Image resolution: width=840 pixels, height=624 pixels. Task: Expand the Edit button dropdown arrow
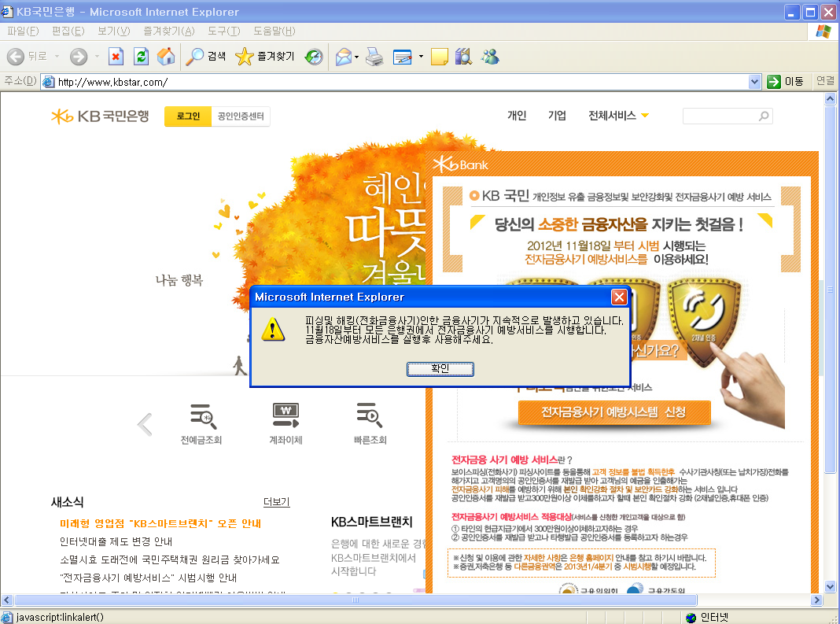click(x=421, y=57)
